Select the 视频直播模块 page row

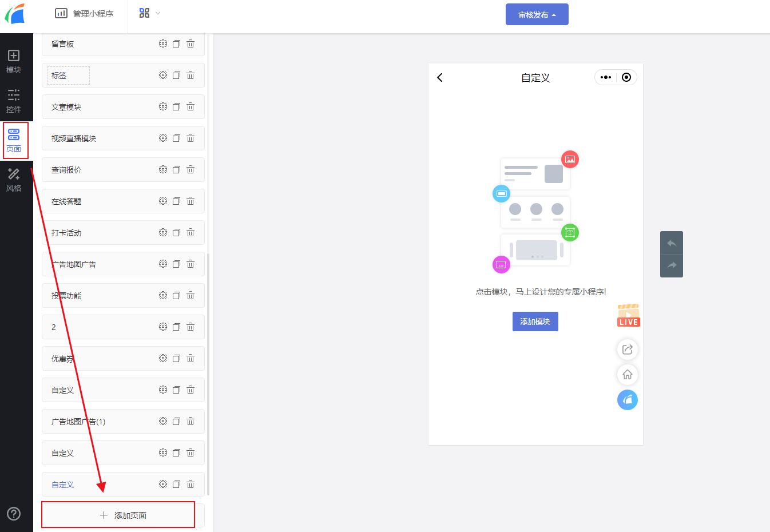[123, 138]
